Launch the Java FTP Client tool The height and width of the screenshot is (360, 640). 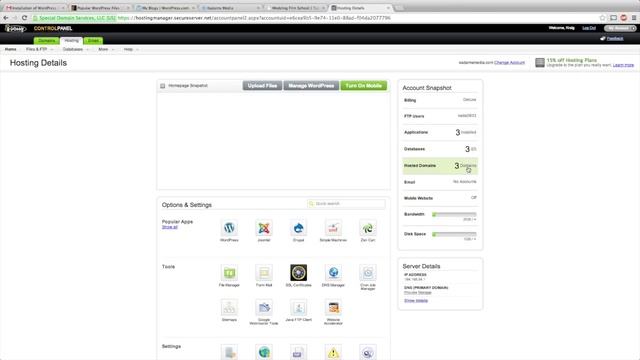pyautogui.click(x=298, y=308)
